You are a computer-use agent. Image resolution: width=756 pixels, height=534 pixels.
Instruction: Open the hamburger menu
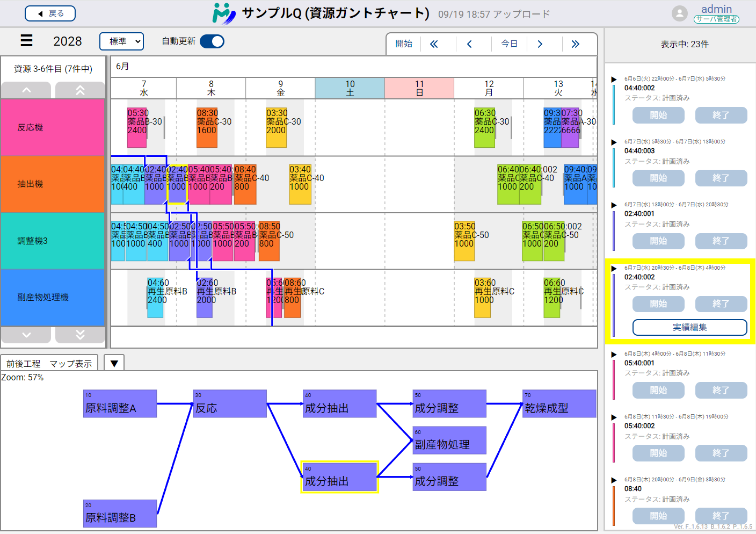[x=26, y=41]
